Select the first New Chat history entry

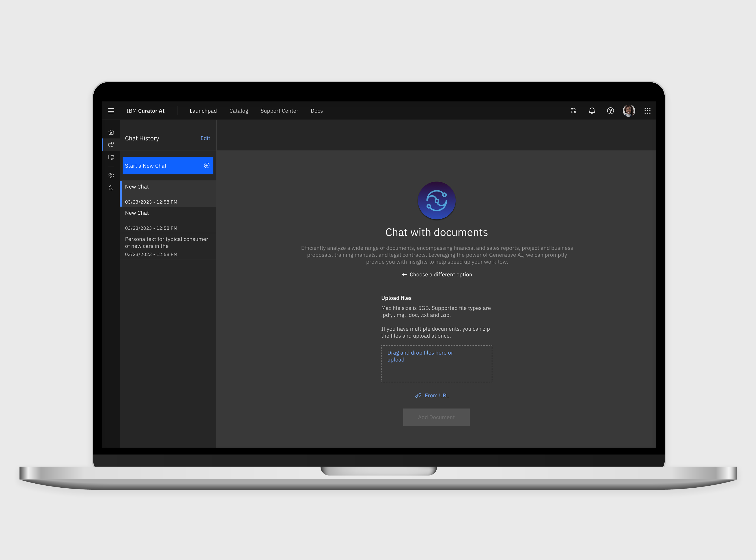[168, 194]
